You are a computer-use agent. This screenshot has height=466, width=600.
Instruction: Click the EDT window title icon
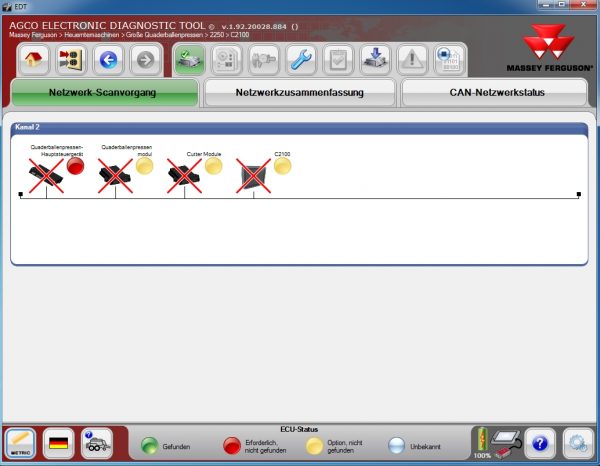(7, 7)
